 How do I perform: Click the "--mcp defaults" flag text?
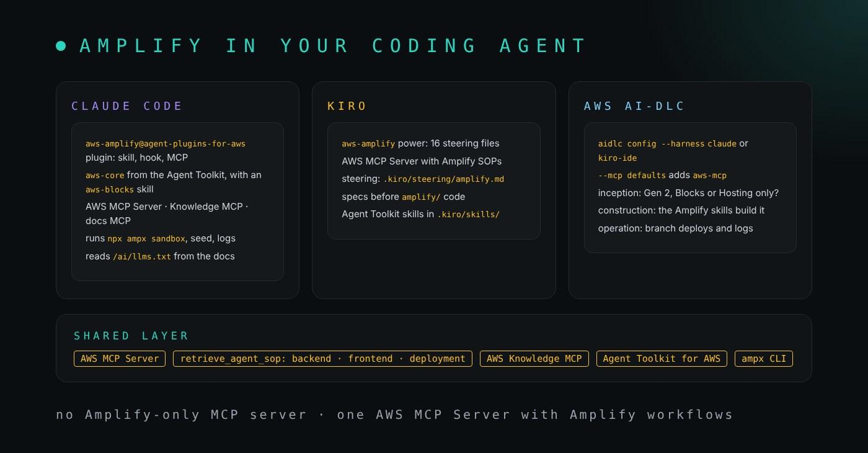click(632, 176)
